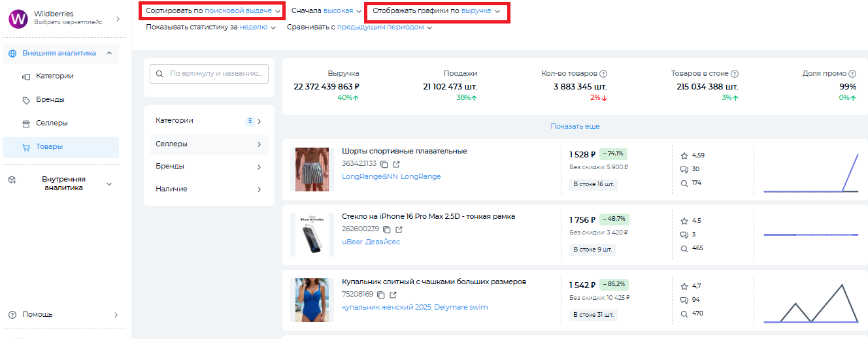Expand the Селлеры filter
This screenshot has width=868, height=339.
point(209,144)
